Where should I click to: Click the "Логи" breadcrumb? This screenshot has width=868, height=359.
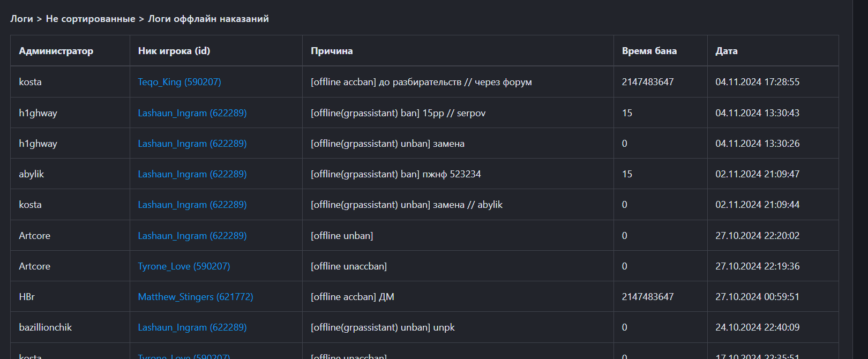21,19
